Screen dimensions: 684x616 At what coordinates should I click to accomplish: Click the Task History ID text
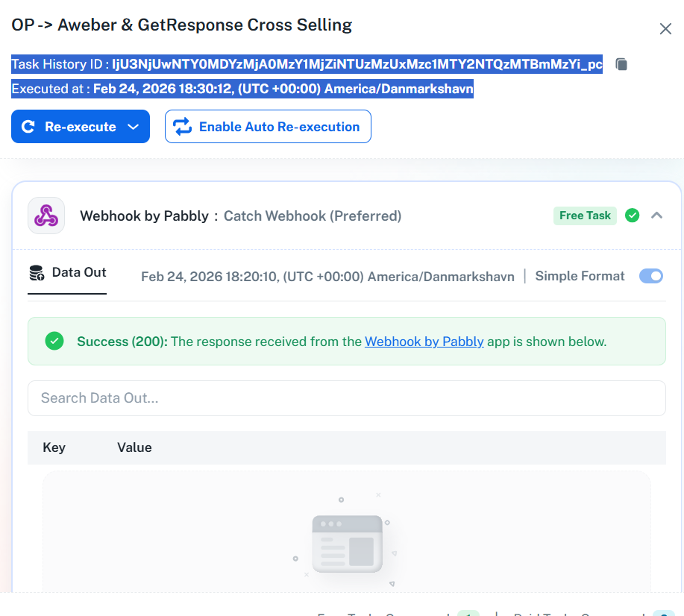coord(306,65)
